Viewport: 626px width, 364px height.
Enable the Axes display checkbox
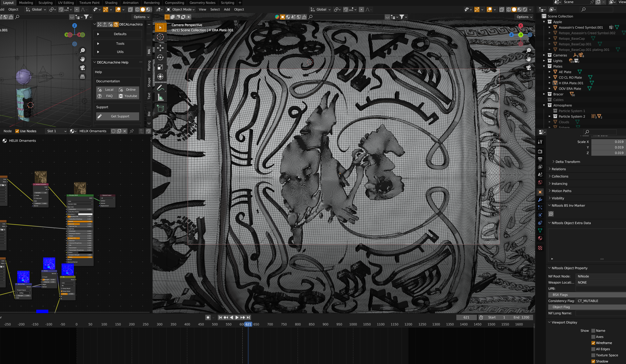pos(593,337)
